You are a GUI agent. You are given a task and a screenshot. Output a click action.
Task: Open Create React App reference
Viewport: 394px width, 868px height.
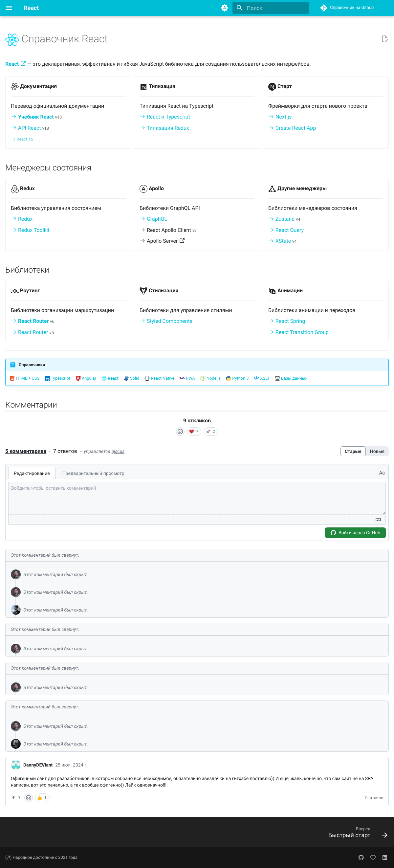[x=296, y=128]
